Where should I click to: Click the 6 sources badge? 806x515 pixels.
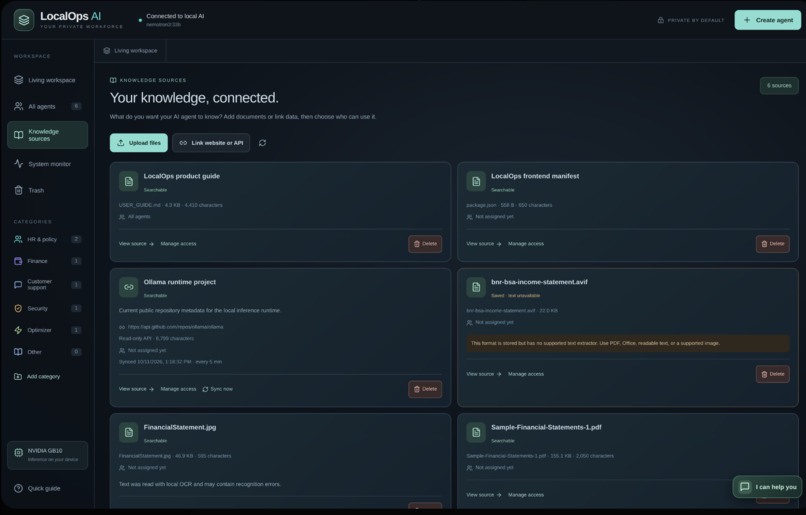tap(779, 86)
